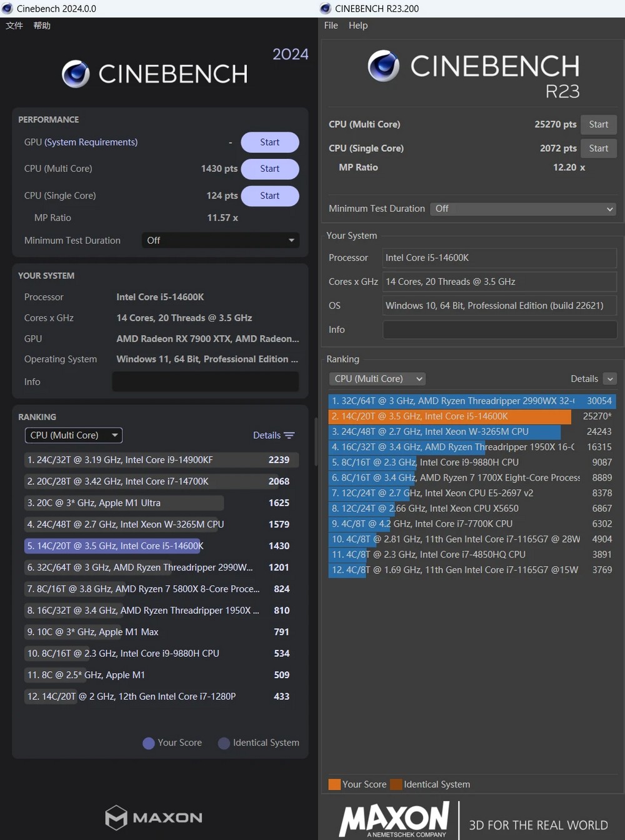This screenshot has height=840, width=625.
Task: Open Minimum Test Duration dropdown in R23
Action: pyautogui.click(x=522, y=209)
